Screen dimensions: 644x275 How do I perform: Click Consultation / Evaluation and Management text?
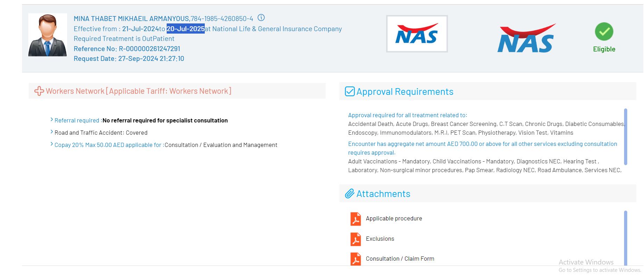221,145
